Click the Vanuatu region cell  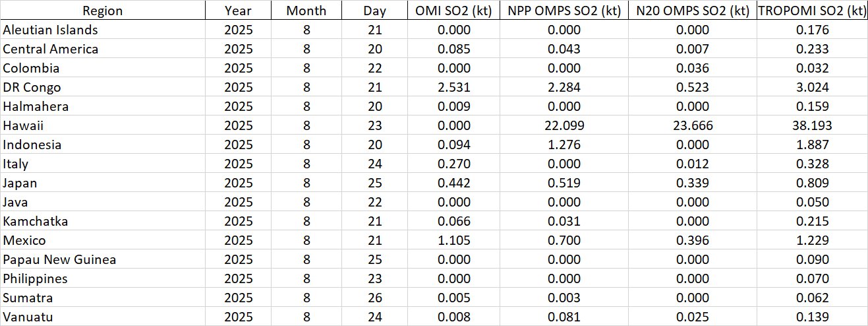click(x=28, y=317)
